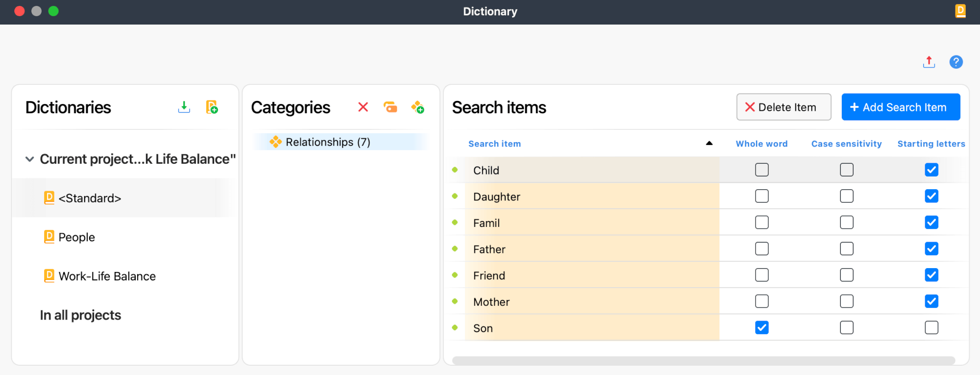Image resolution: width=980 pixels, height=375 pixels.
Task: Uncheck Starting letters for Child
Action: pyautogui.click(x=931, y=170)
